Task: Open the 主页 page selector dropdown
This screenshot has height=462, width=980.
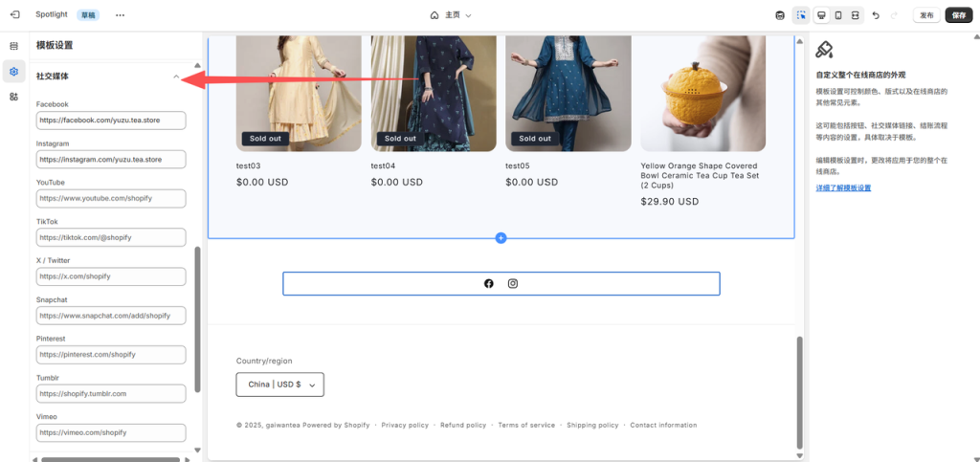Action: coord(451,15)
